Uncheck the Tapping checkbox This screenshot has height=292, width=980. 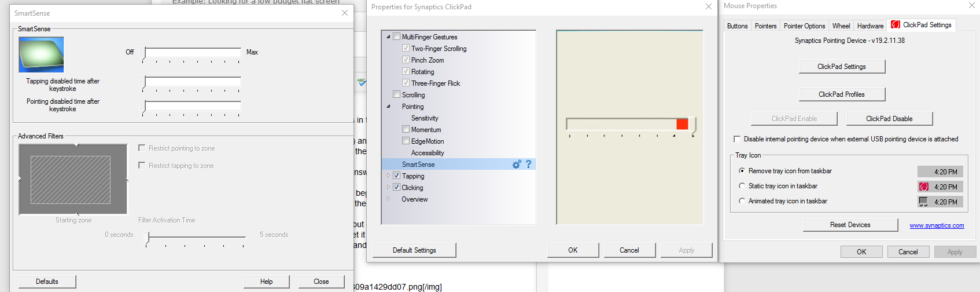click(396, 176)
